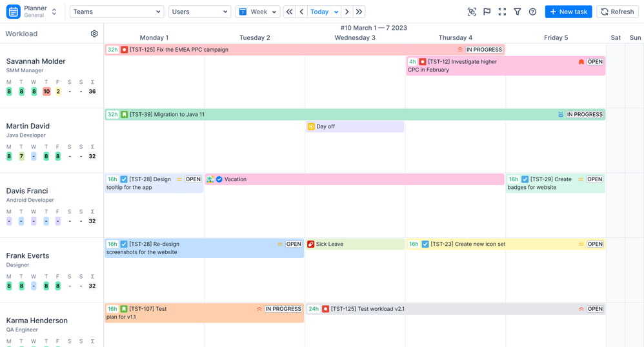Select Wednesday 3 column header
Viewport: 644px width, 347px height.
(x=355, y=38)
